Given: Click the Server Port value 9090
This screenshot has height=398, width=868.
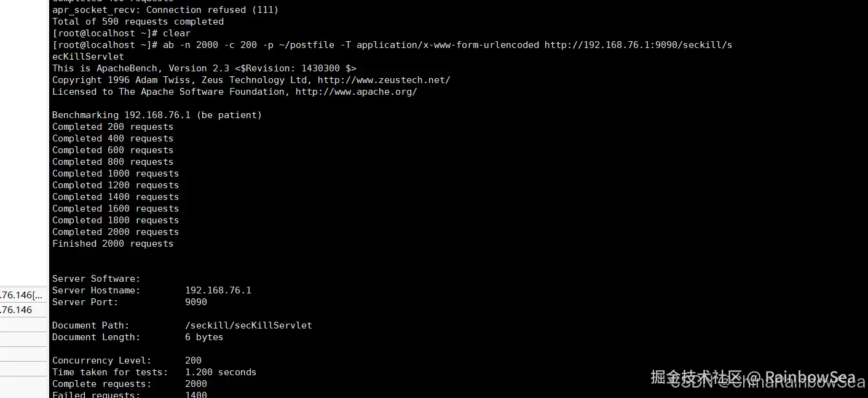Looking at the screenshot, I should [195, 302].
